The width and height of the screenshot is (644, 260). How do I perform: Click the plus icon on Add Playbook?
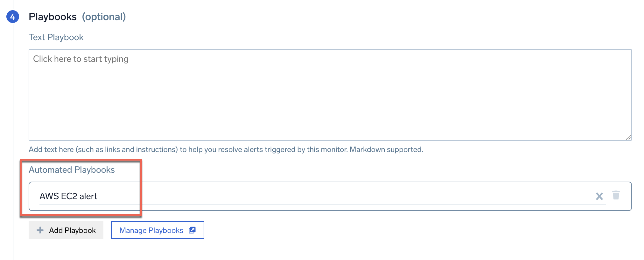click(x=40, y=230)
